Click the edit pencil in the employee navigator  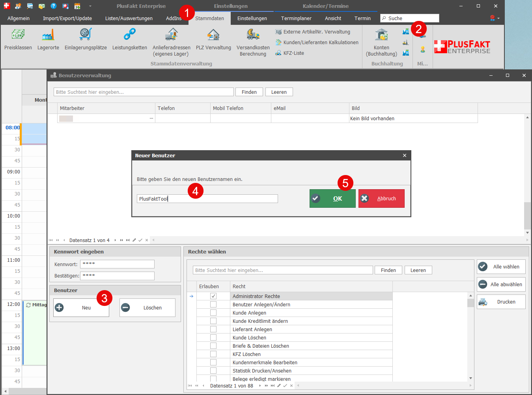[x=134, y=240]
